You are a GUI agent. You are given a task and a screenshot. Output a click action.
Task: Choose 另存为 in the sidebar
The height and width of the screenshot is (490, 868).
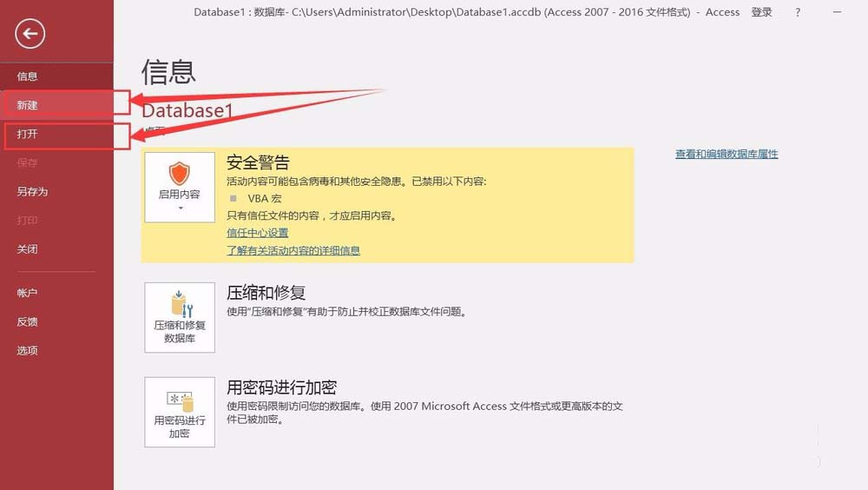coord(56,191)
